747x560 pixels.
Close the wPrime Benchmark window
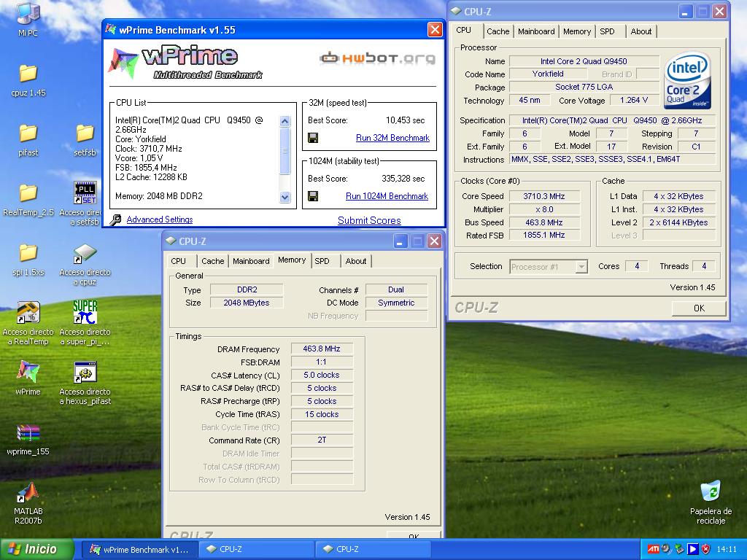435,30
